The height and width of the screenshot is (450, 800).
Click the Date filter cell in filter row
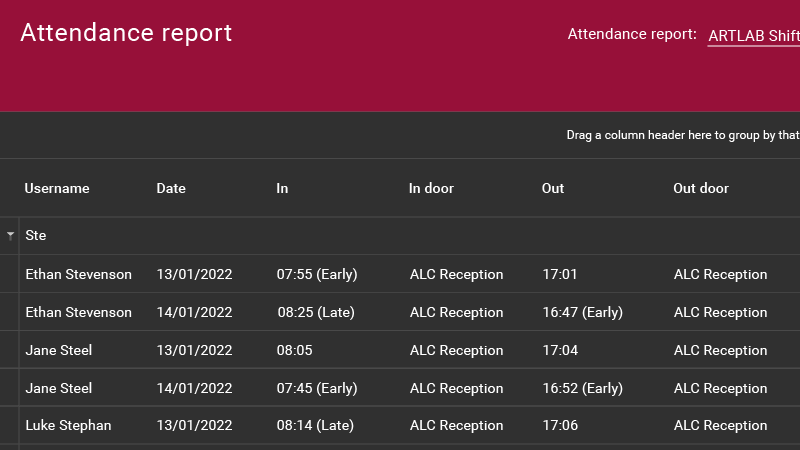click(205, 236)
